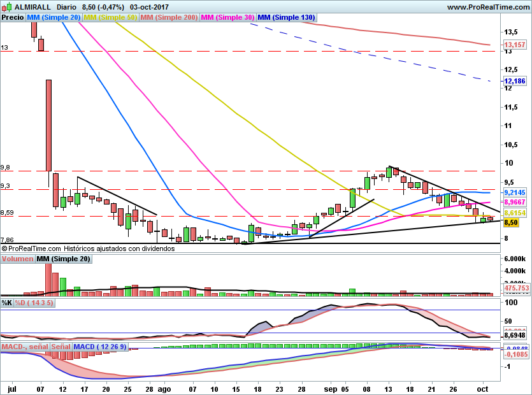Click the 'ago' label on time axis

pos(164,389)
